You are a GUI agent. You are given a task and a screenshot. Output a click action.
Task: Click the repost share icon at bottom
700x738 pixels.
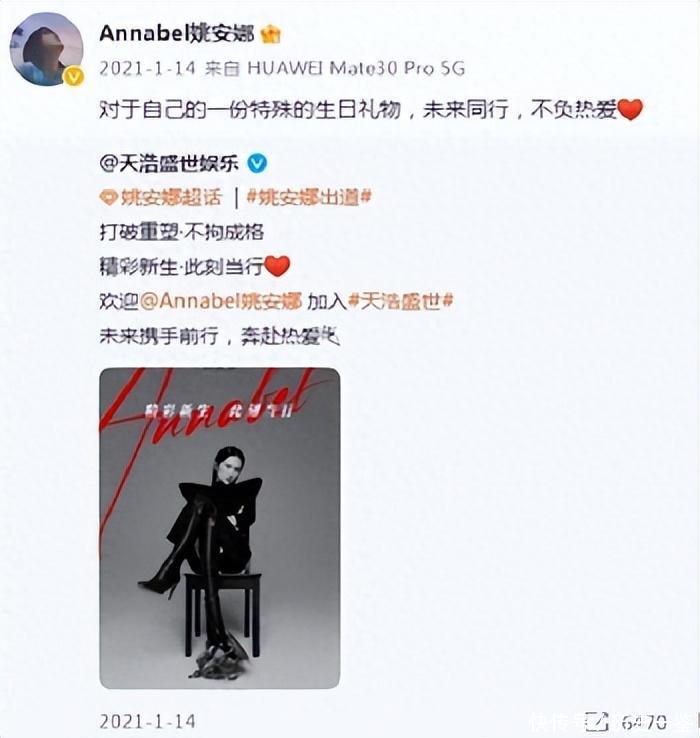[596, 722]
